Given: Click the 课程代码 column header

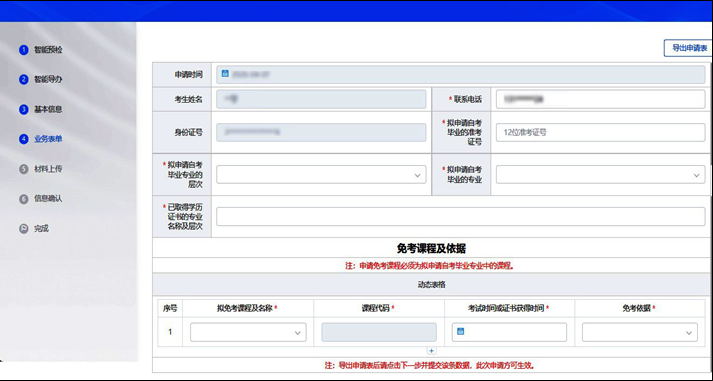Looking at the screenshot, I should pos(378,308).
